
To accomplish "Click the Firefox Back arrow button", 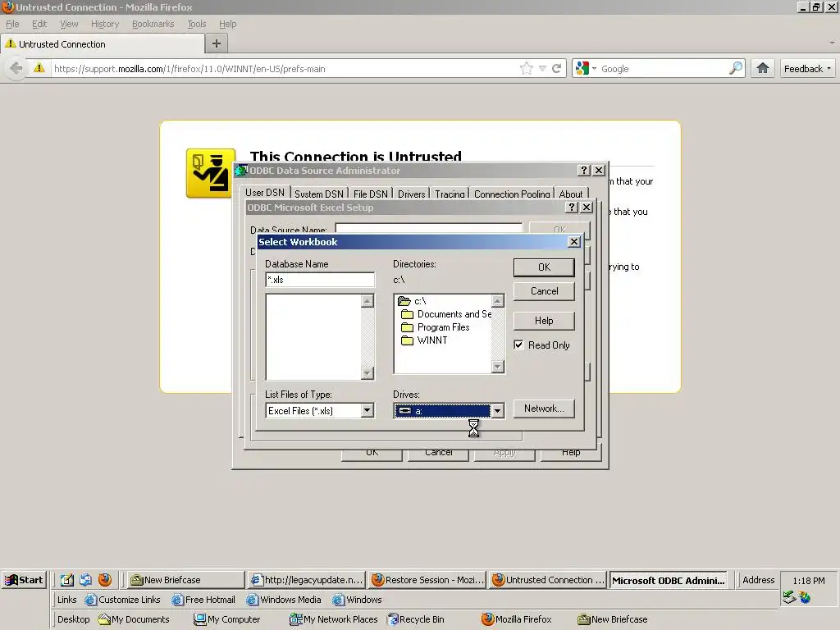I will click(16, 68).
